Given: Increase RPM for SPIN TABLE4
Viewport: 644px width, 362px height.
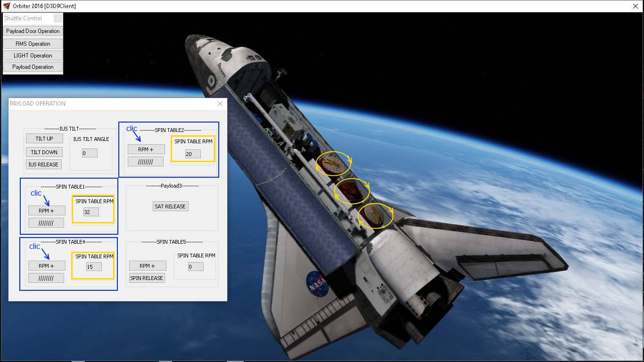Looking at the screenshot, I should coord(47,266).
